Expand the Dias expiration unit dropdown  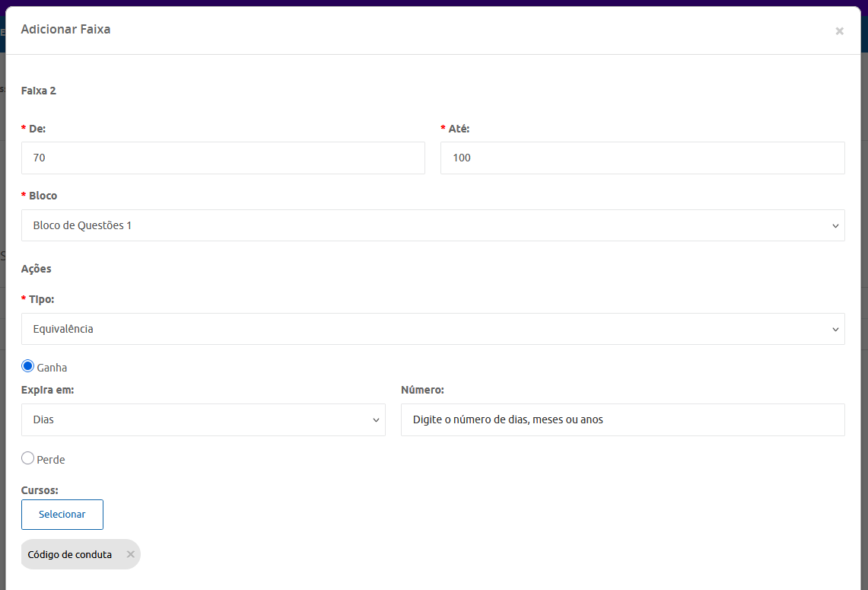(x=202, y=419)
